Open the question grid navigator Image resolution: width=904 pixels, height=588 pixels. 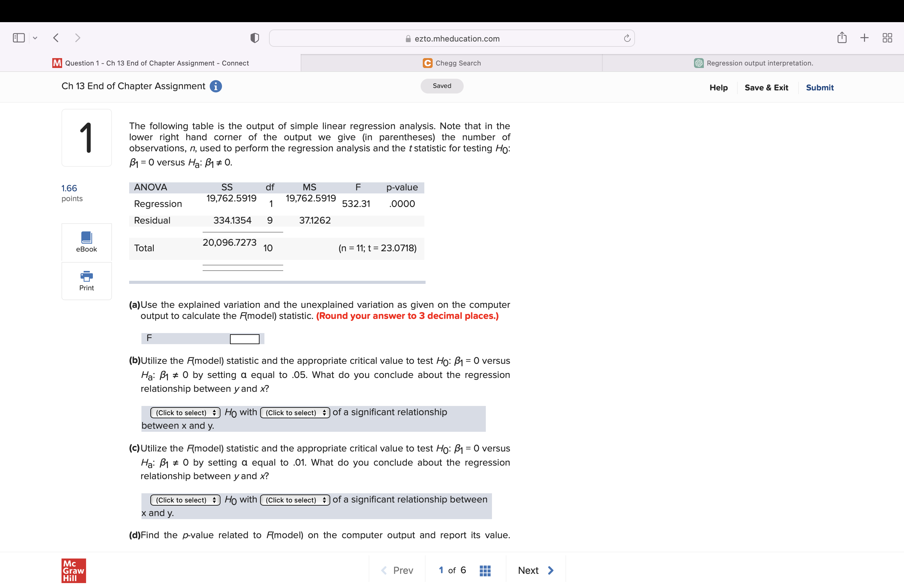[485, 570]
